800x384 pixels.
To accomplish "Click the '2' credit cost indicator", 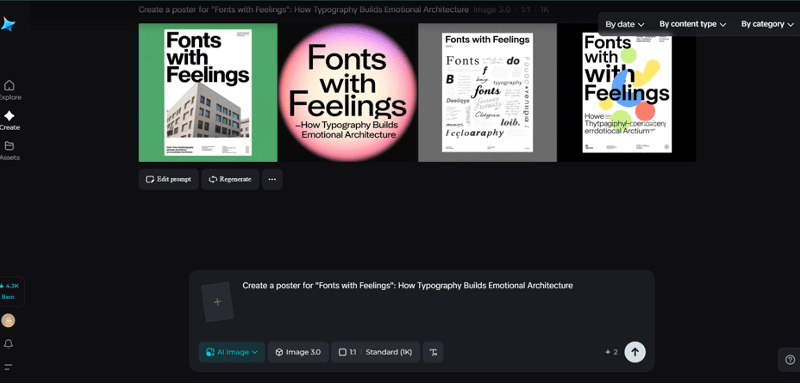I will (611, 352).
